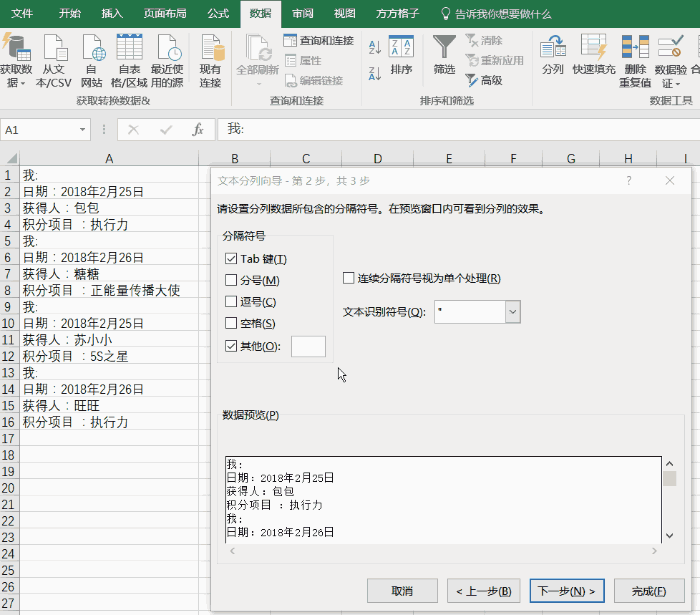Image resolution: width=700 pixels, height=615 pixels.
Task: Click the wizard help question mark
Action: click(629, 181)
